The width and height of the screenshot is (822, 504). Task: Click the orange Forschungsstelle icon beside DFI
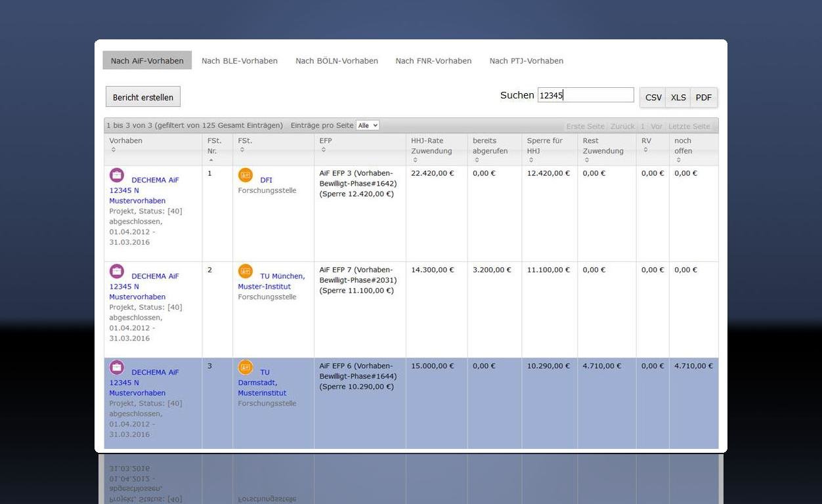246,175
